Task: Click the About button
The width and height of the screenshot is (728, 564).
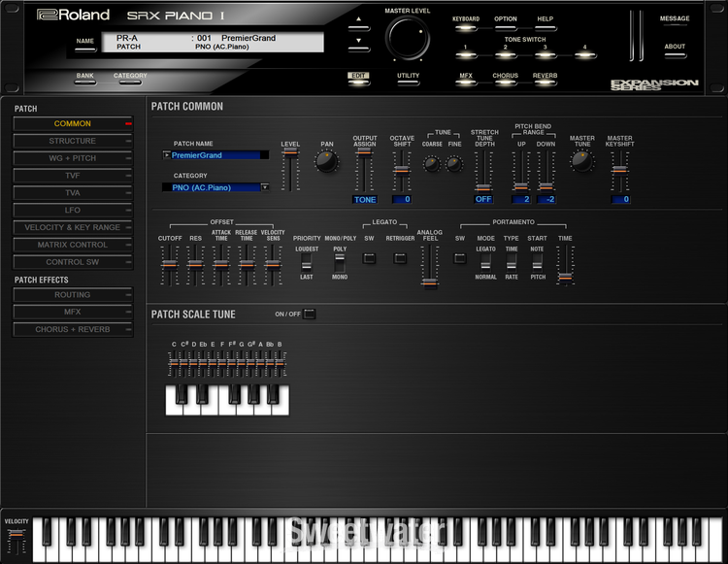Action: click(x=675, y=55)
